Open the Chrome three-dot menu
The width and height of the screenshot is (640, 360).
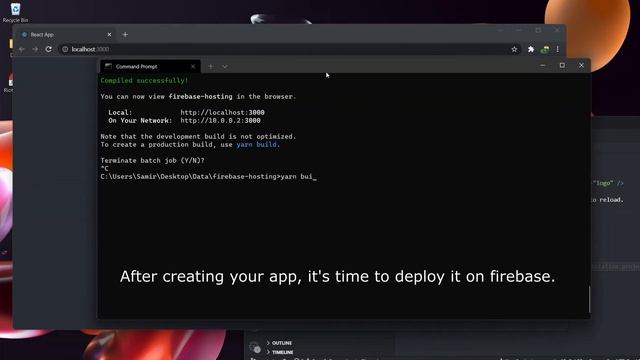(x=558, y=49)
